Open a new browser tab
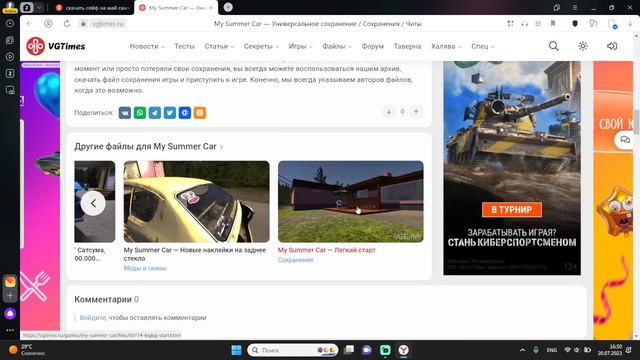Screen dimensions: 640x360 228,7
